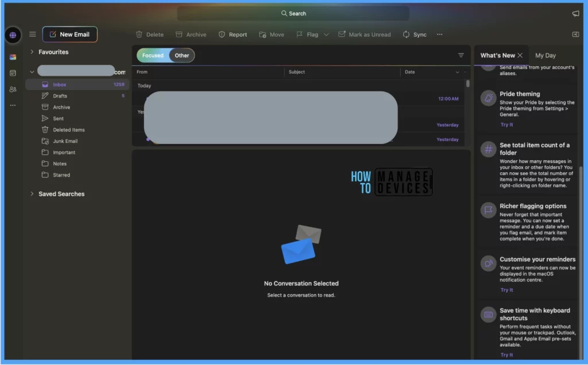Image resolution: width=588 pixels, height=365 pixels.
Task: Select the Junk Email folder
Action: (x=65, y=141)
